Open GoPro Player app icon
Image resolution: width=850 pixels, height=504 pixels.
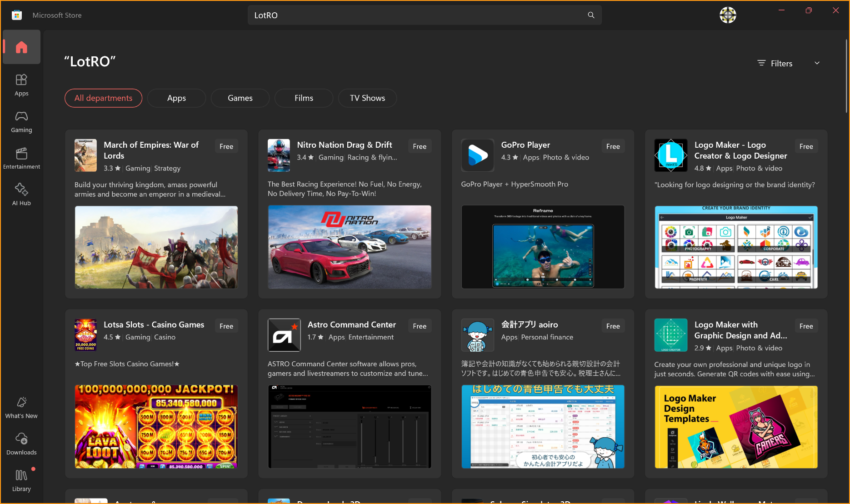[x=477, y=155]
